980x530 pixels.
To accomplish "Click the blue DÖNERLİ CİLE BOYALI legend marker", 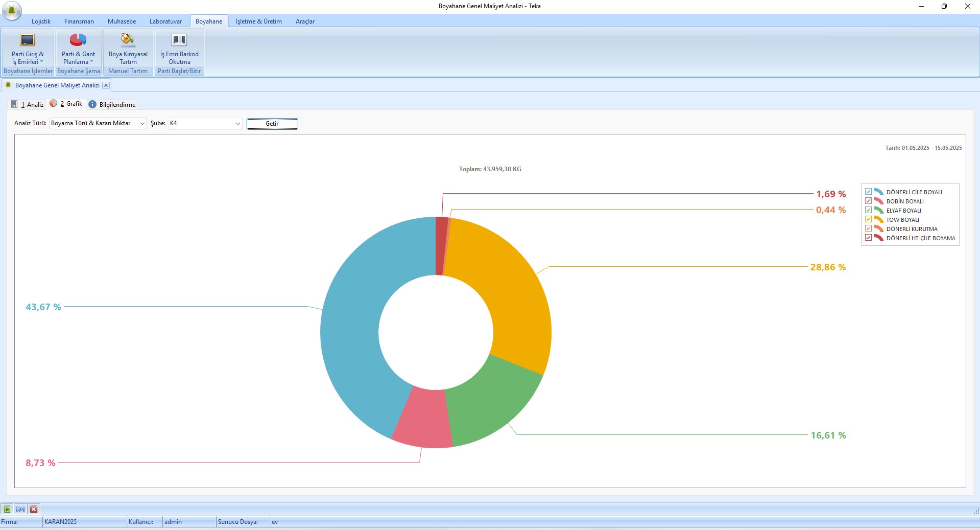I will click(878, 192).
